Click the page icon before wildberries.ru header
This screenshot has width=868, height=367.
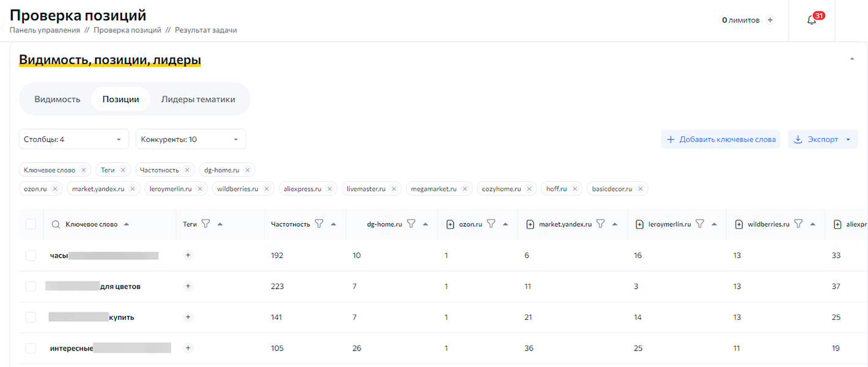pos(738,224)
